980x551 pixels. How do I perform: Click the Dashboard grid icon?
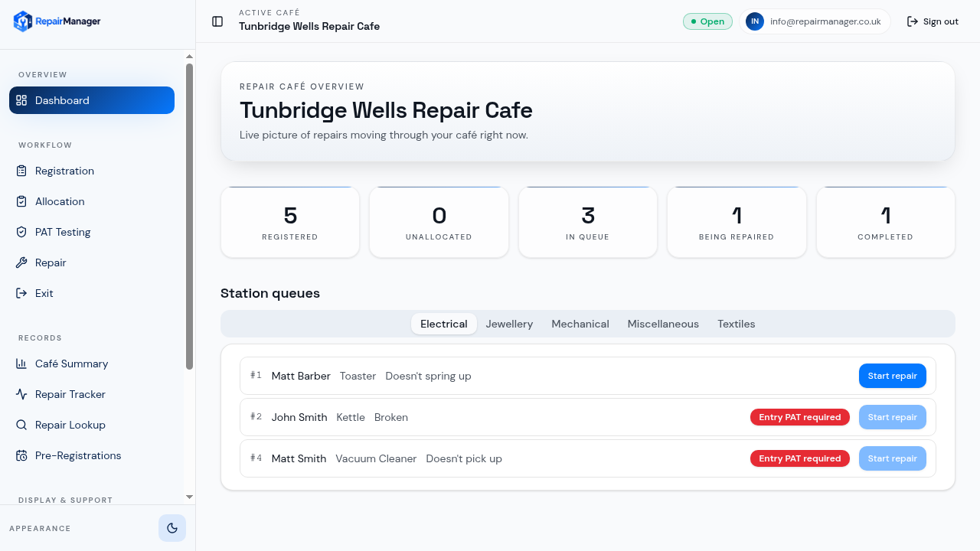(21, 100)
